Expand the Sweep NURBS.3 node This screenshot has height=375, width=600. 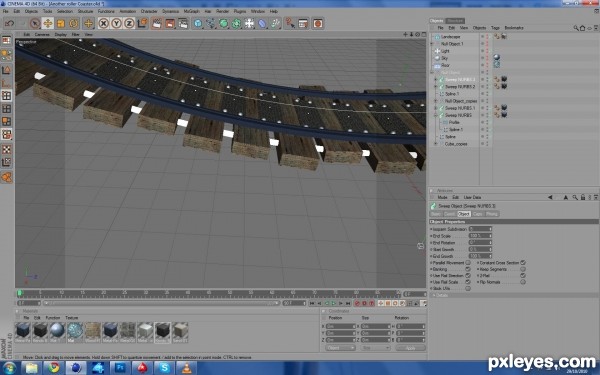tap(435, 80)
